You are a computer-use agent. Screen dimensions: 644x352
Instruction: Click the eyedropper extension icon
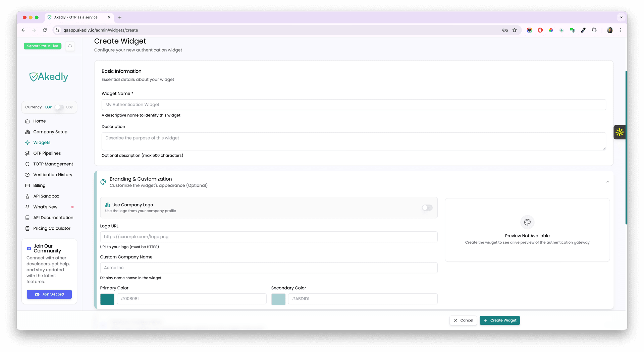pos(583,30)
